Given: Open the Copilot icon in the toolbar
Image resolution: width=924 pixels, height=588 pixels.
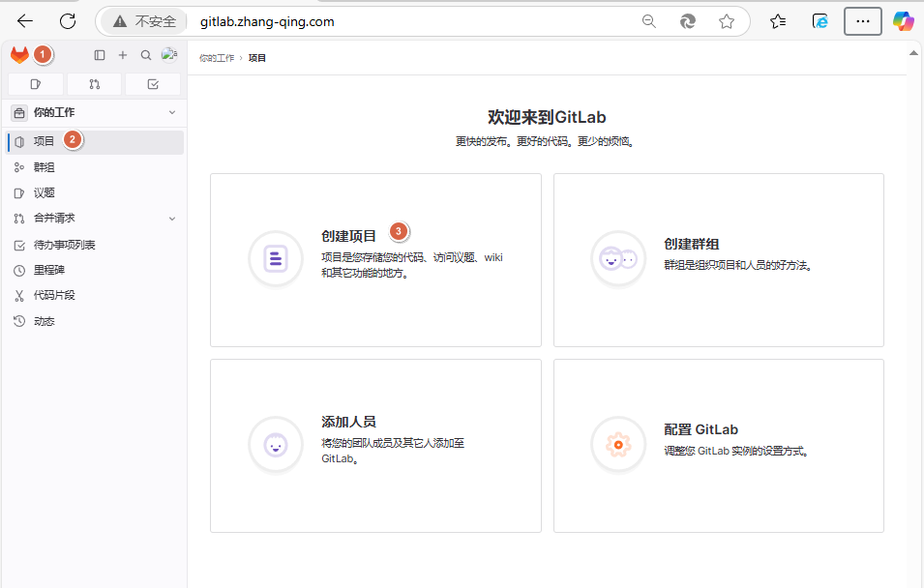Looking at the screenshot, I should (904, 22).
